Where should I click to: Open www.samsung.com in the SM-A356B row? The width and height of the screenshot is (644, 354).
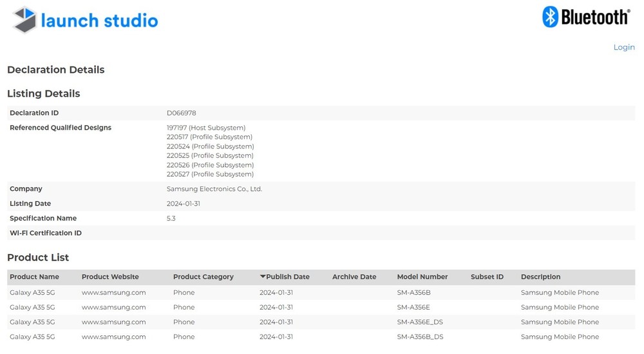coord(113,292)
